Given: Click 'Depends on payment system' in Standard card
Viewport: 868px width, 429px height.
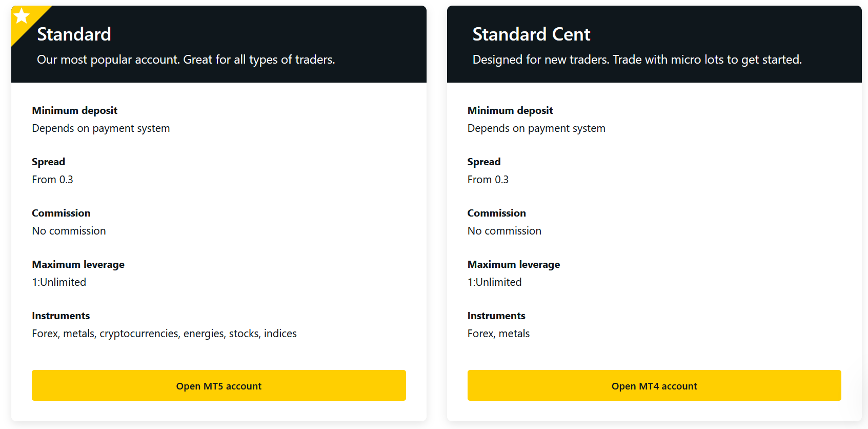Looking at the screenshot, I should pyautogui.click(x=101, y=128).
